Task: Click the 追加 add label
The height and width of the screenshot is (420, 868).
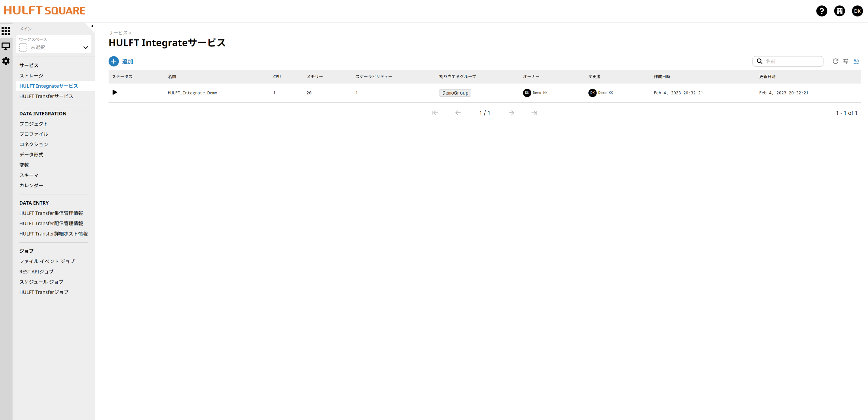Action: tap(127, 61)
